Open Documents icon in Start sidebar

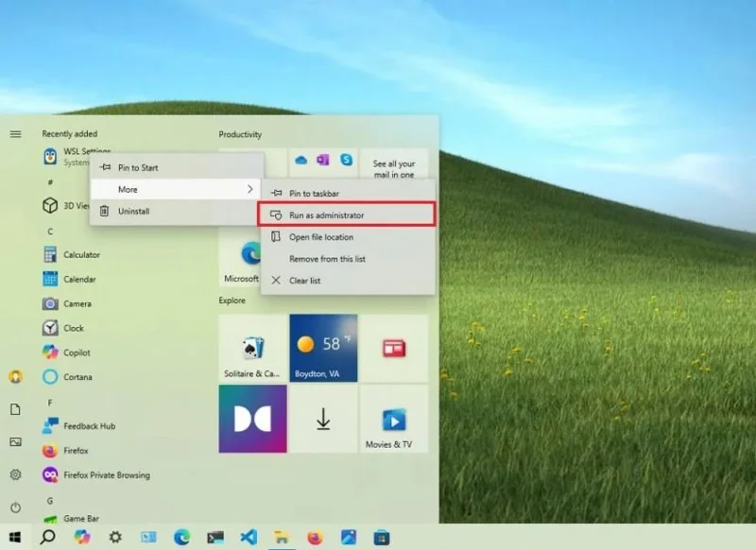(15, 409)
